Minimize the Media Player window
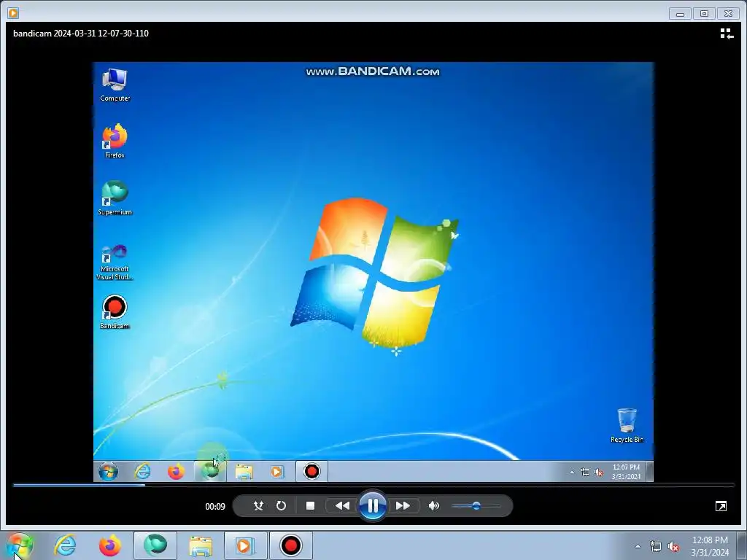The width and height of the screenshot is (747, 560). click(x=680, y=13)
